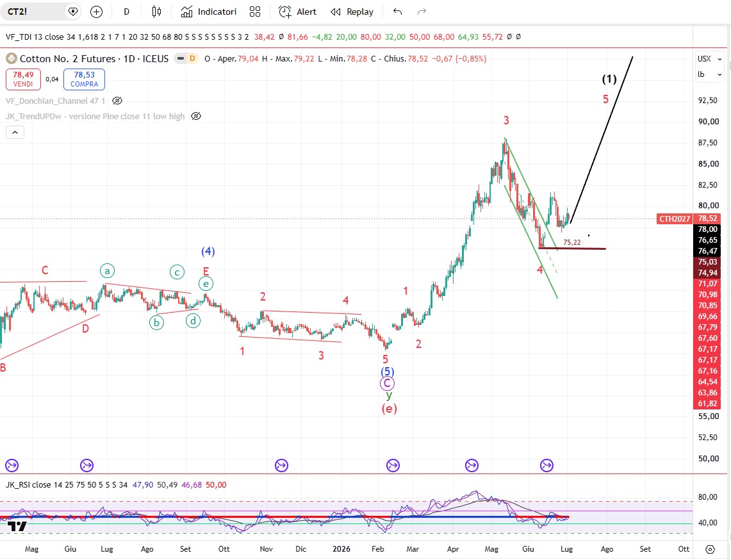Click the contract rollover marker near Giu 2026
Image resolution: width=731 pixels, height=560 pixels.
pos(547,465)
